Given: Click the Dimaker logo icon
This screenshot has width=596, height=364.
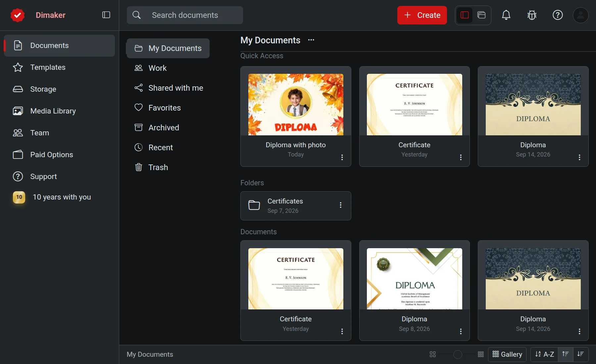Looking at the screenshot, I should 17,15.
